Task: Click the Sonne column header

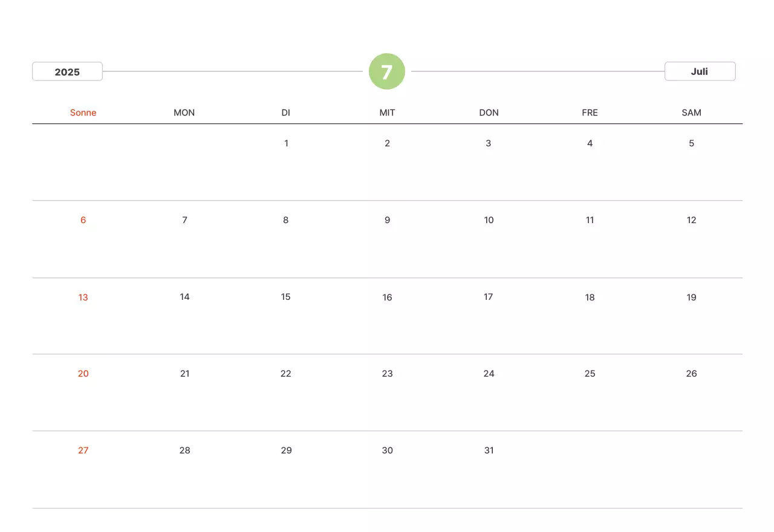Action: (x=83, y=112)
